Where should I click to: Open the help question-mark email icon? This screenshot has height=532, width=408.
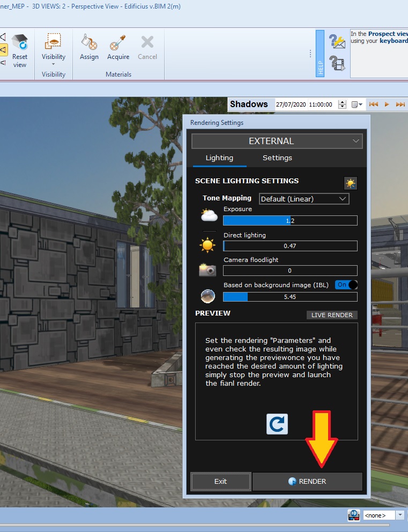[337, 41]
